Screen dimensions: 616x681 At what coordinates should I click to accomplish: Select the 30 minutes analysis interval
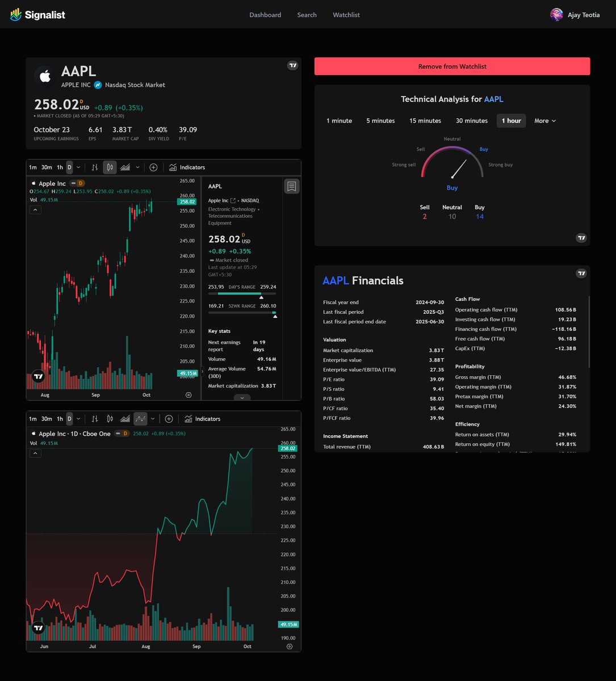point(472,121)
